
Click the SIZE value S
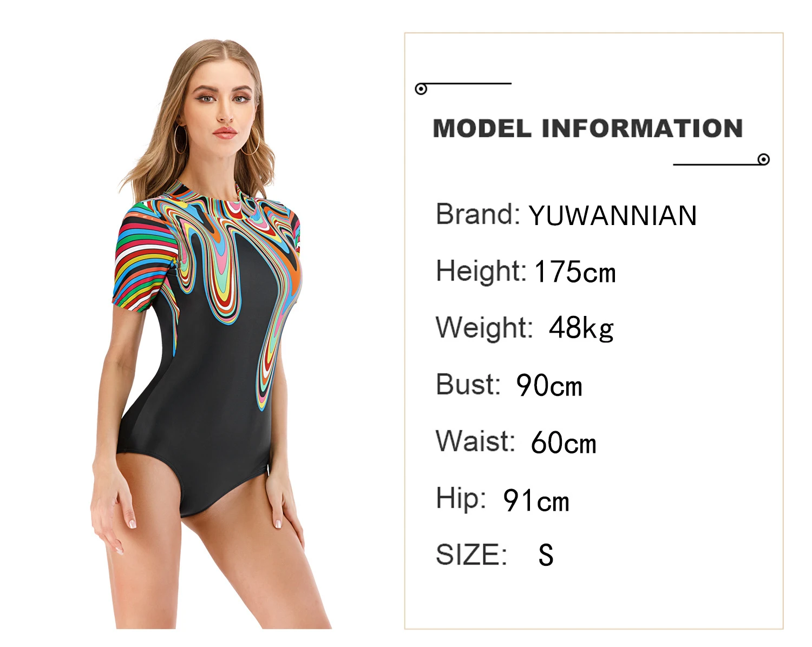(x=546, y=555)
